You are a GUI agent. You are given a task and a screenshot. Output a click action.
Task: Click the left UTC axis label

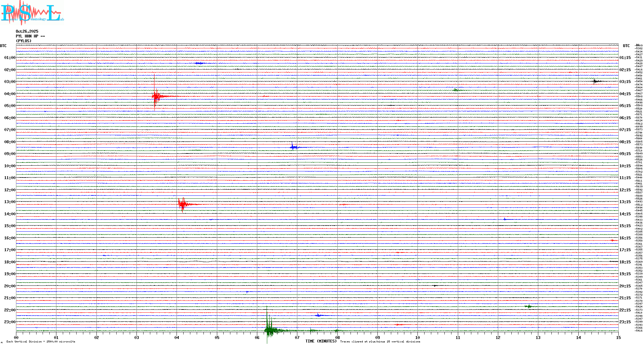(3, 46)
